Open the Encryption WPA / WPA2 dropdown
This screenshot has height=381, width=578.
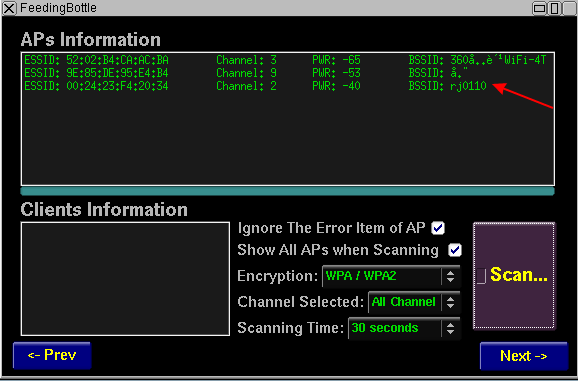tap(391, 276)
